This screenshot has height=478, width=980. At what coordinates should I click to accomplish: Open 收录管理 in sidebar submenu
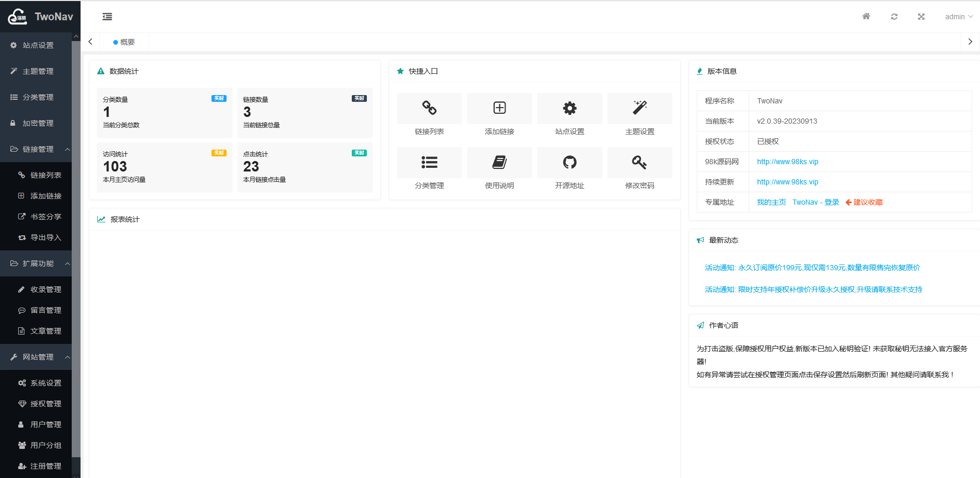click(x=36, y=289)
